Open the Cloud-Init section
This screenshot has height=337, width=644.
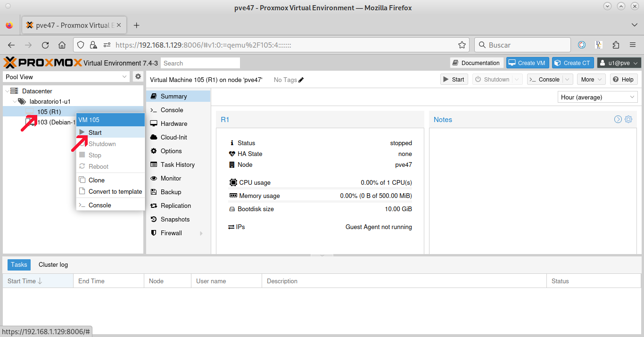[x=178, y=137]
